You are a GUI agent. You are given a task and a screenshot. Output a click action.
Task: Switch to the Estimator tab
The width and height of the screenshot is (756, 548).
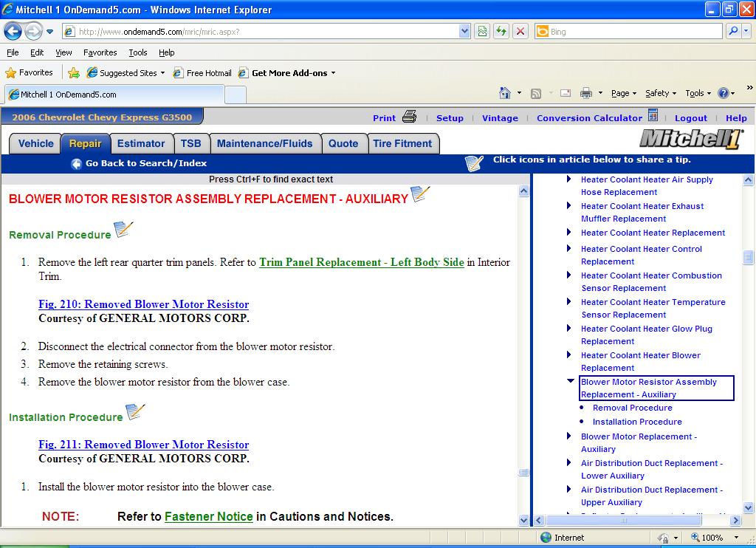[x=141, y=144]
